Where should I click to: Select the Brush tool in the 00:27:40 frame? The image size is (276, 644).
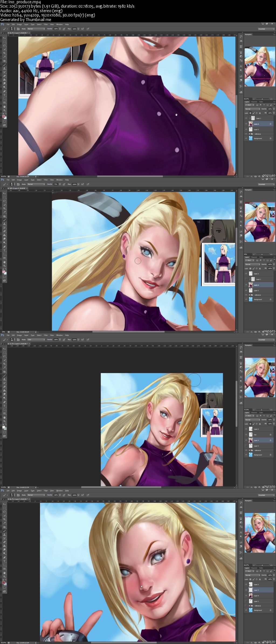[5, 65]
